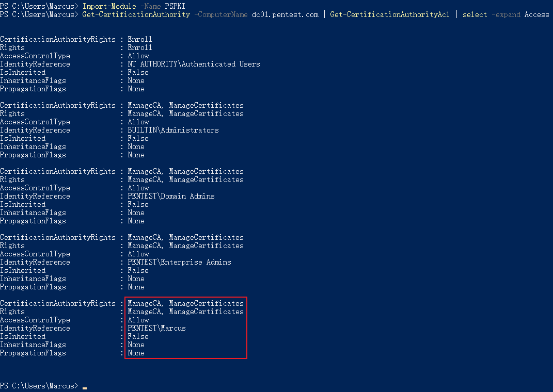Click the blinking cursor at bottom prompt
Screen dimensions: 553x392
[x=85, y=388]
